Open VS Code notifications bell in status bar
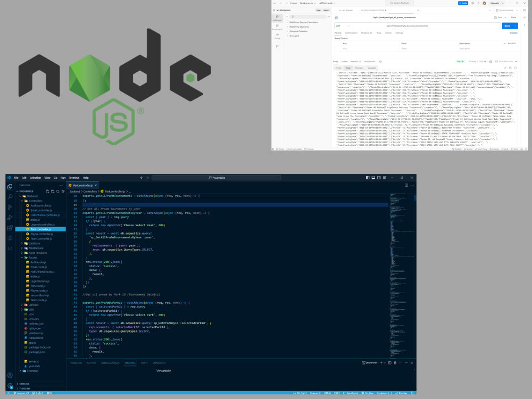Screen dimensions: 532x399 (x=412, y=393)
